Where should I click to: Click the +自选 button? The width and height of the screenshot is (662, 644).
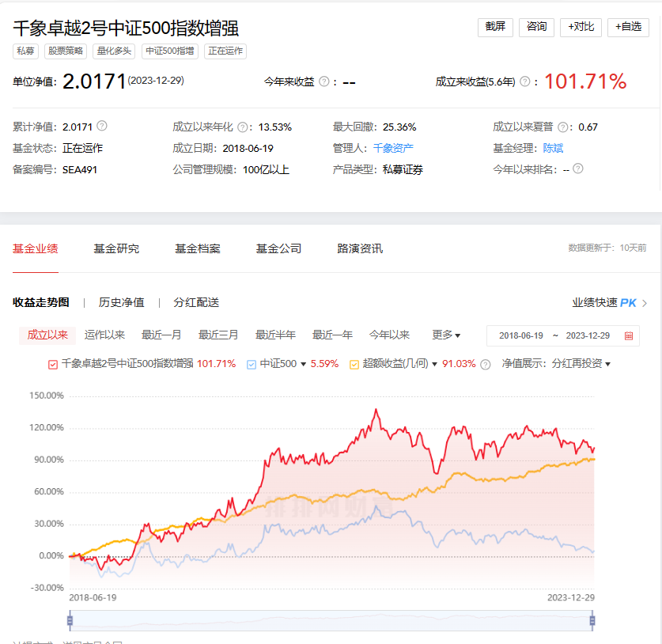tap(628, 28)
